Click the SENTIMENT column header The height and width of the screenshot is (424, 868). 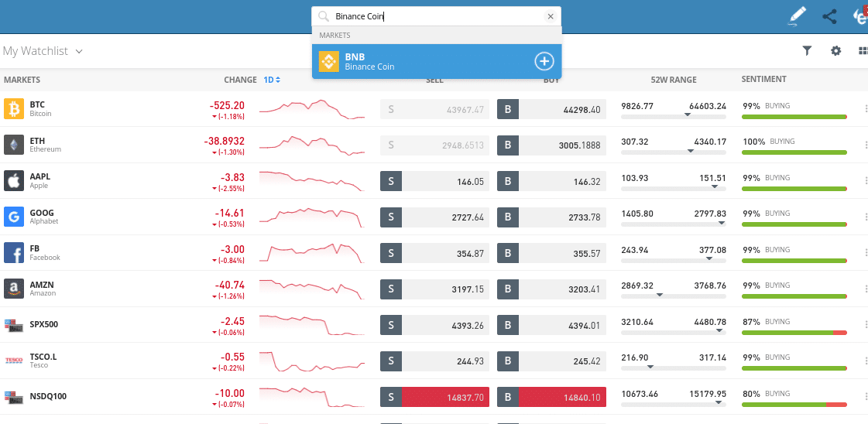(764, 80)
